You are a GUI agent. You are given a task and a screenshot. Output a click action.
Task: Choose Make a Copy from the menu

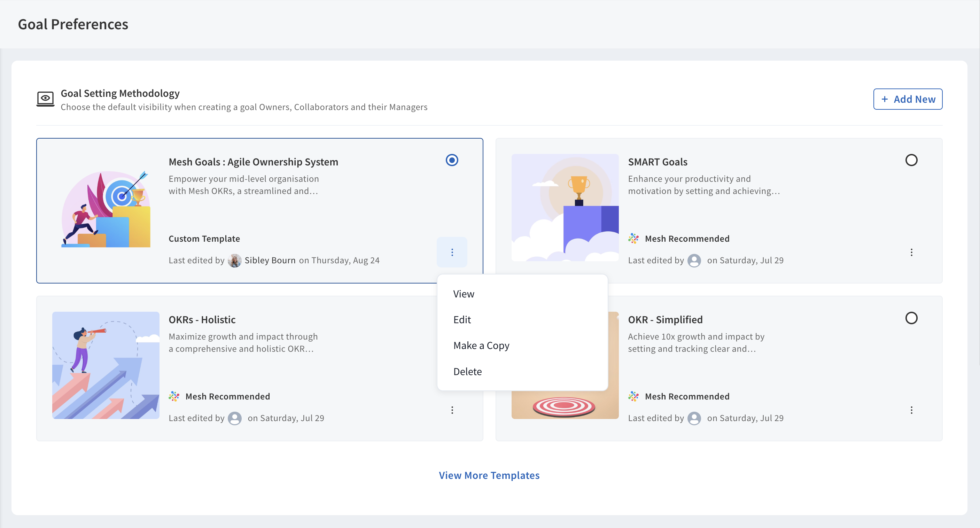481,345
